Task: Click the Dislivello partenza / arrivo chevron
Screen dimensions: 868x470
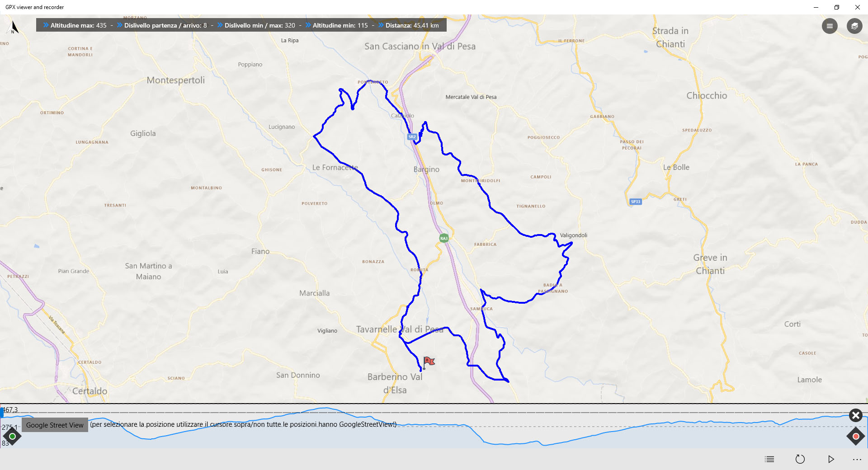Action: 120,25
